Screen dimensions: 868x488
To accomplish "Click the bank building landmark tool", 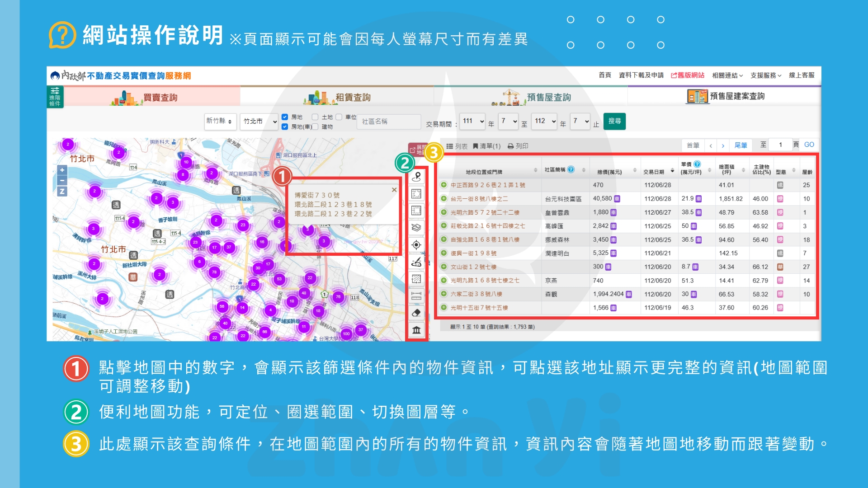I will pos(416,330).
